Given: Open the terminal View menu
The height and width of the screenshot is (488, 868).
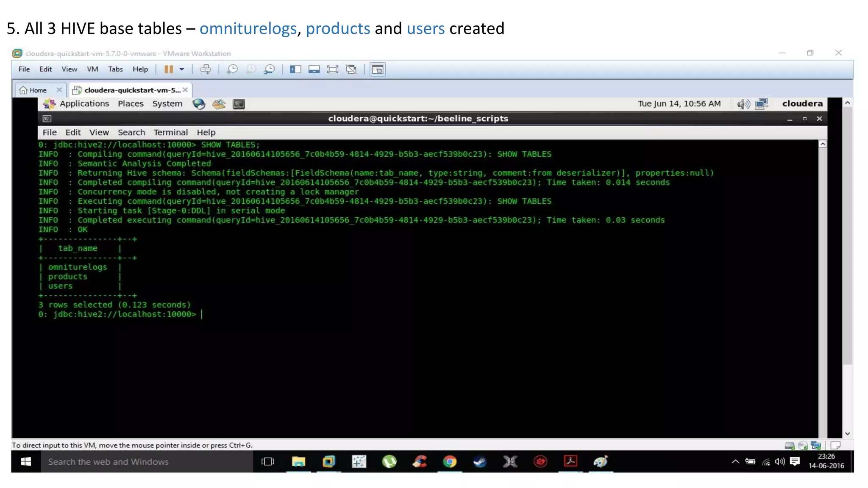Looking at the screenshot, I should click(x=99, y=133).
